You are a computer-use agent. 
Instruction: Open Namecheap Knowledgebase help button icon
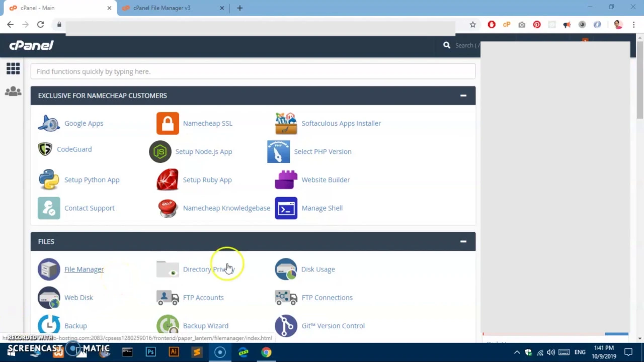(x=168, y=208)
